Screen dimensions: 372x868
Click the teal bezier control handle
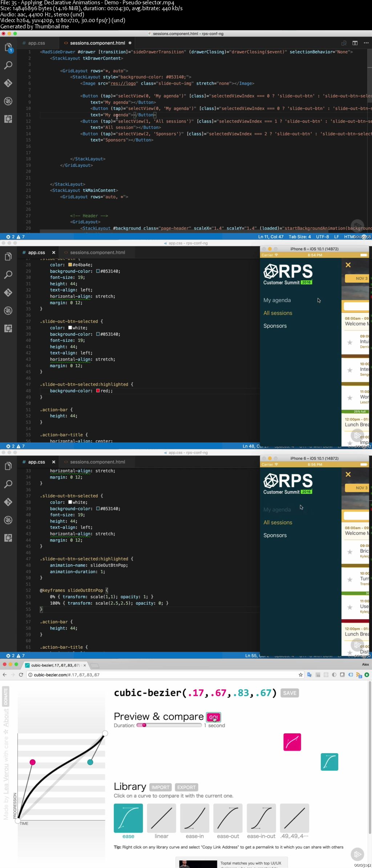coord(90,762)
